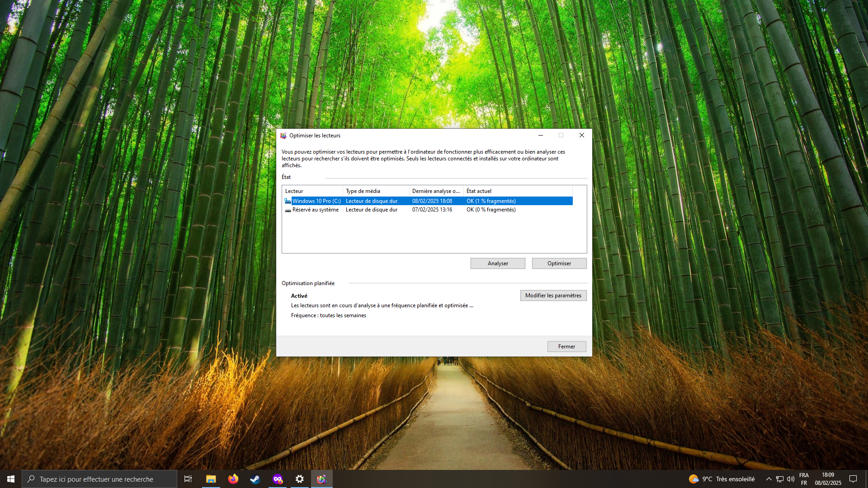Click the clock showing 18:09
Image resolution: width=868 pixels, height=488 pixels.
pos(828,479)
